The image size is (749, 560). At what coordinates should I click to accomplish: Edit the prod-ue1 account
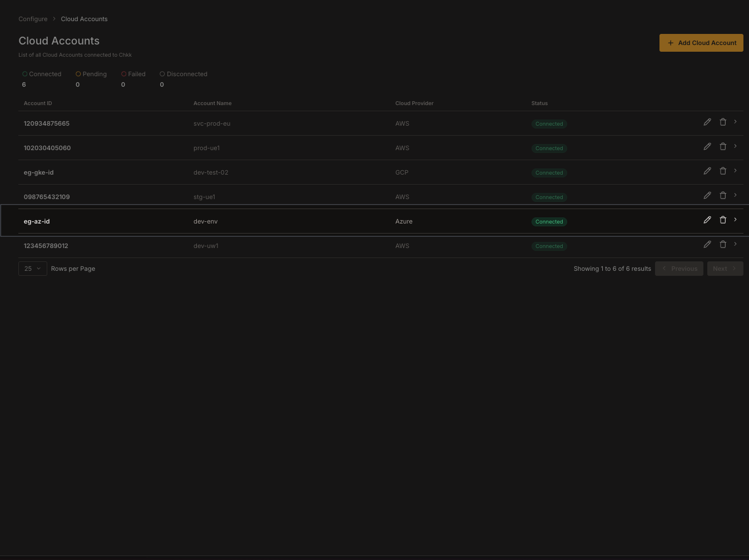coord(707,146)
